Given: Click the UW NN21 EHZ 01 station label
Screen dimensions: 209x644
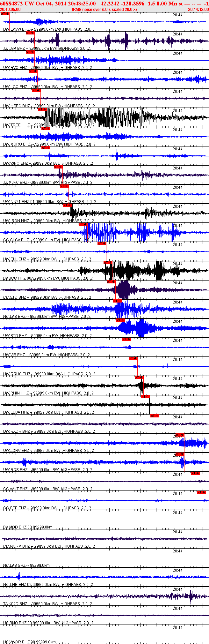Looking at the screenshot, I should point(50,202).
